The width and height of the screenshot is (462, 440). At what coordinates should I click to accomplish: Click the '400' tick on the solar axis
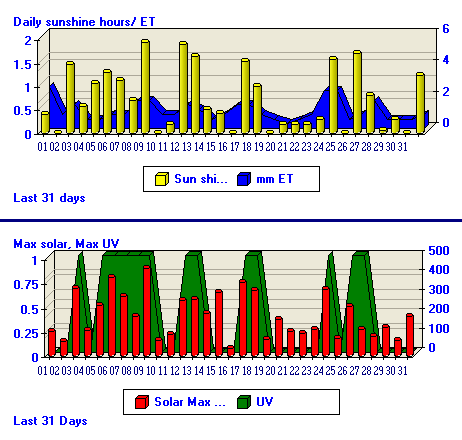[439, 269]
